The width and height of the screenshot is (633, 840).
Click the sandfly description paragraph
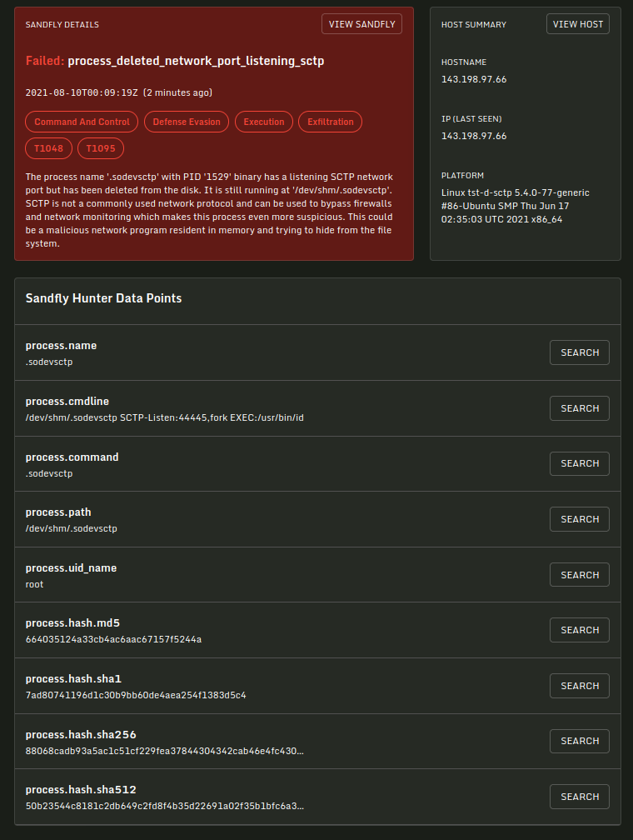coord(209,210)
